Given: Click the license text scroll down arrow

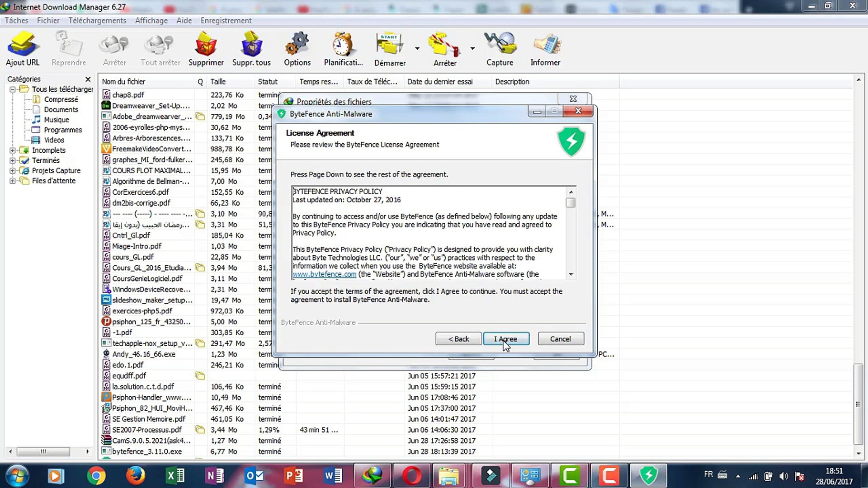Looking at the screenshot, I should pos(571,274).
